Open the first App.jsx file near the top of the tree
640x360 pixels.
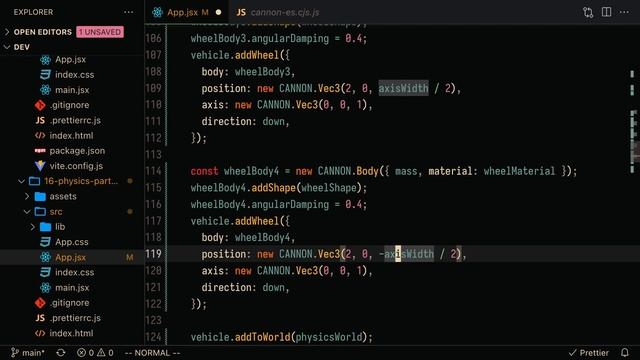71,60
